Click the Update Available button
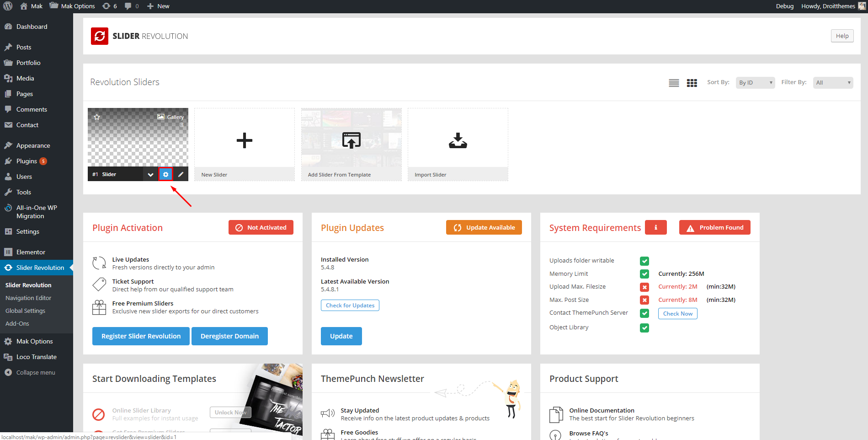Screen dimensions: 868x440 [x=484, y=227]
